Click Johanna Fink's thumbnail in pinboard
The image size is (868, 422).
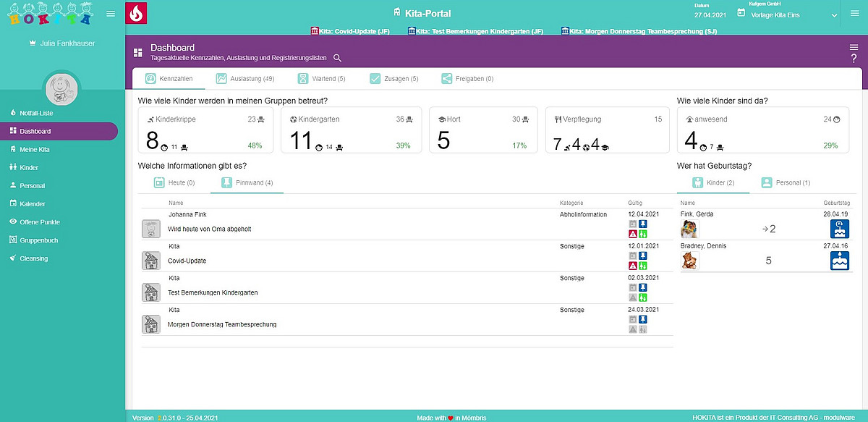coord(150,229)
